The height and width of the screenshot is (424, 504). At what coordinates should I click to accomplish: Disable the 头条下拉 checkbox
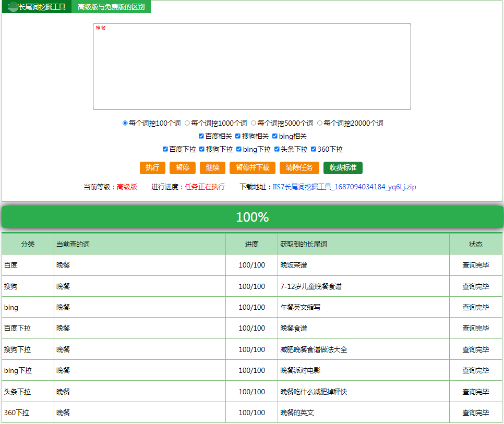pyautogui.click(x=277, y=149)
